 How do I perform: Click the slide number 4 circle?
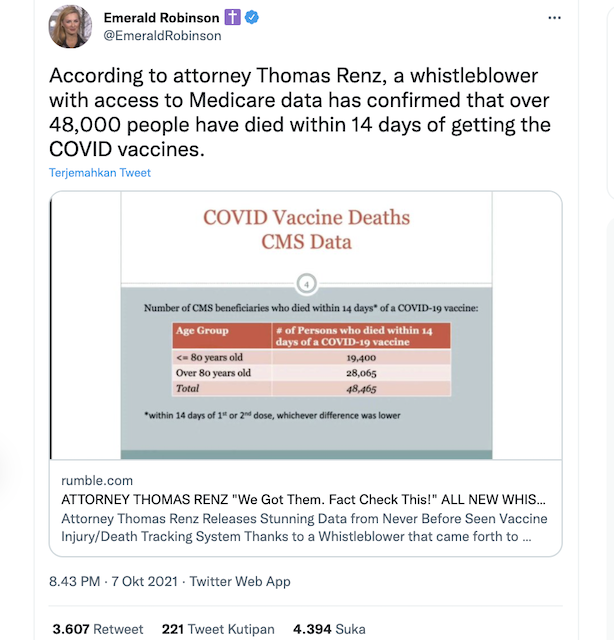point(306,283)
